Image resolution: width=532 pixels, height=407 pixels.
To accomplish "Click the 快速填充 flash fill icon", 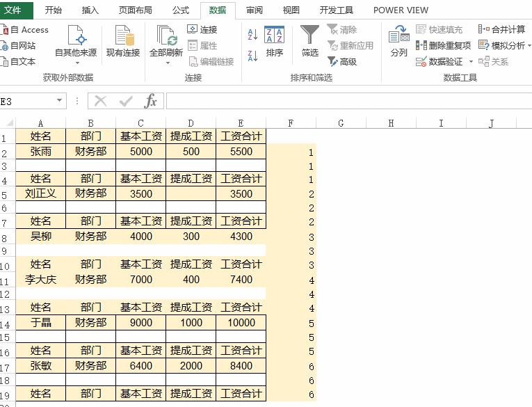I will pos(421,29).
